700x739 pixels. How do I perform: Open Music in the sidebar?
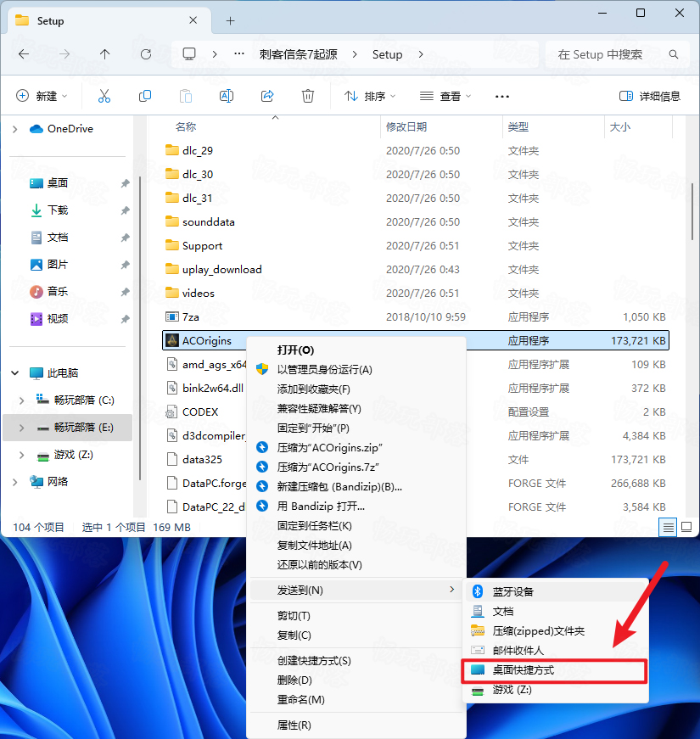(58, 291)
